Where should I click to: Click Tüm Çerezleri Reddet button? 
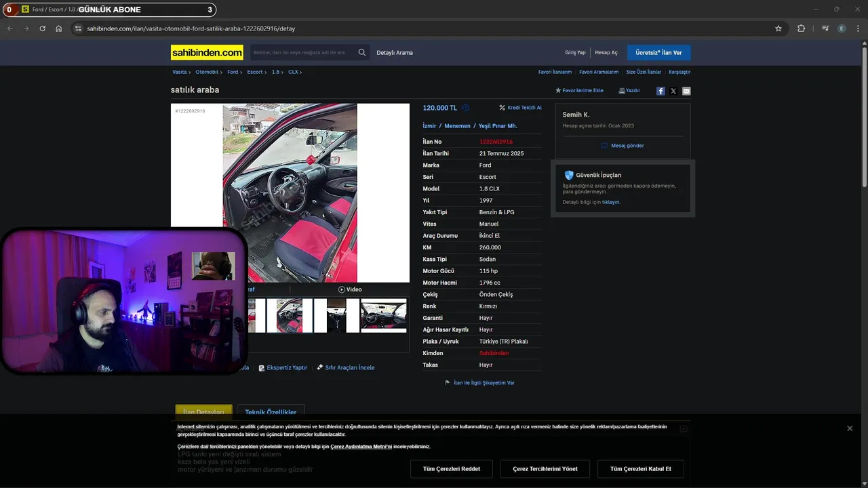(x=452, y=469)
